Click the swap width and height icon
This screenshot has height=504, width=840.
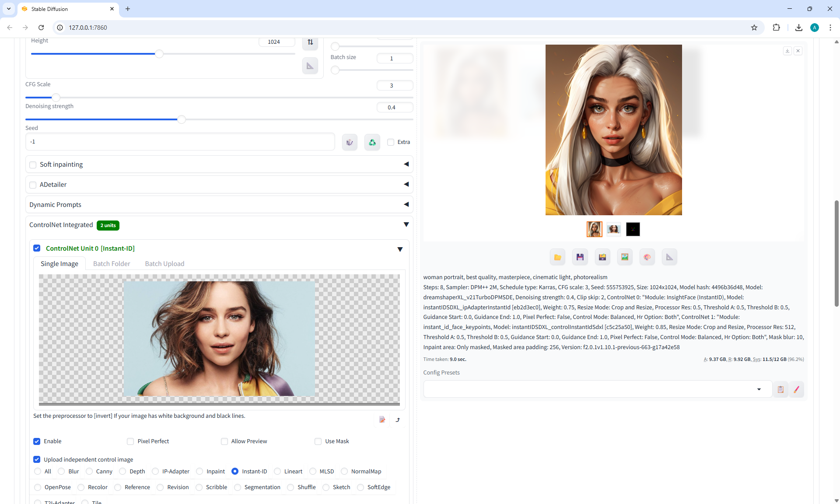tap(310, 42)
